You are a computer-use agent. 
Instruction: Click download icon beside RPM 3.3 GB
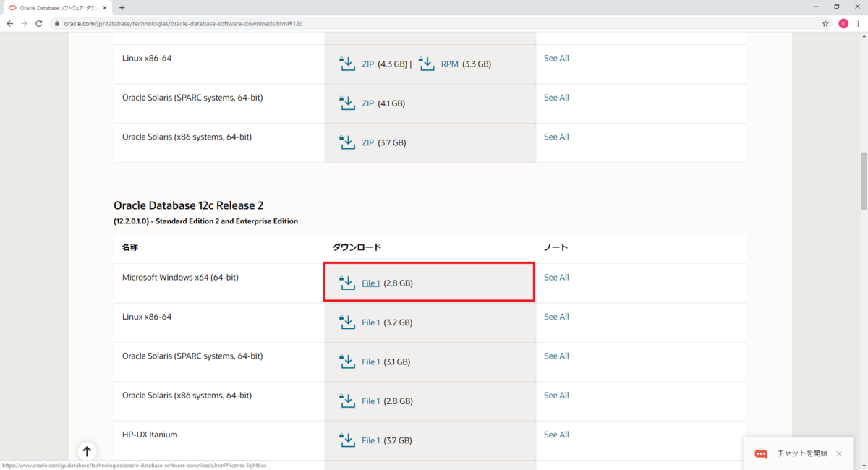[426, 64]
